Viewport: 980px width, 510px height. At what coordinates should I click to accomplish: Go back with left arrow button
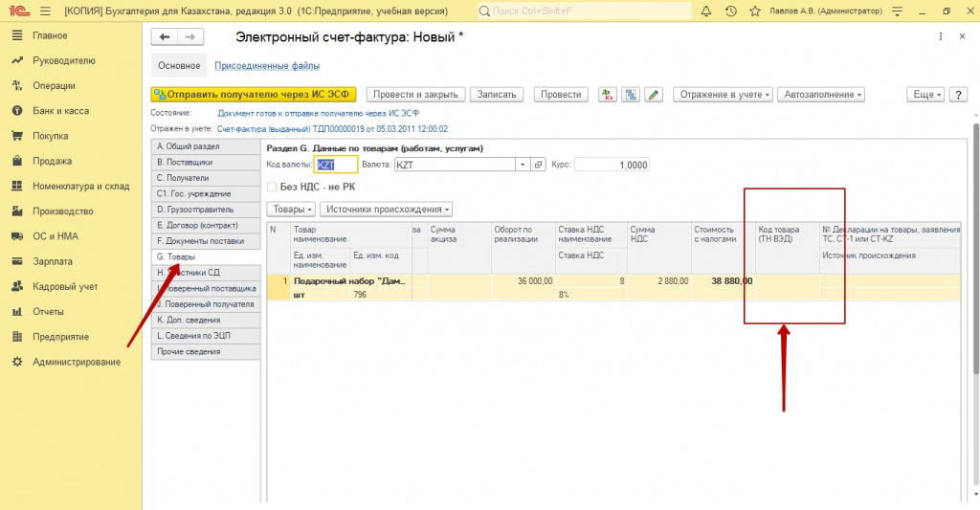click(x=165, y=37)
